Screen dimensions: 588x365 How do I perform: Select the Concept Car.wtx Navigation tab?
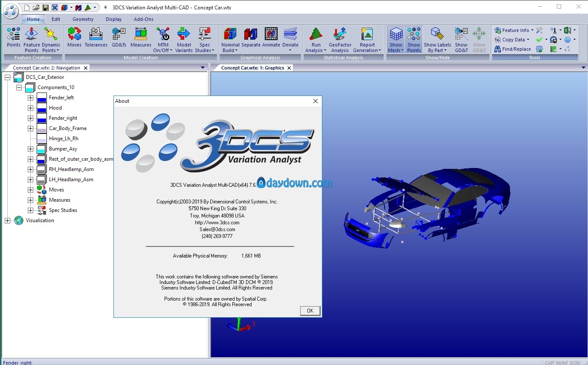click(x=46, y=68)
